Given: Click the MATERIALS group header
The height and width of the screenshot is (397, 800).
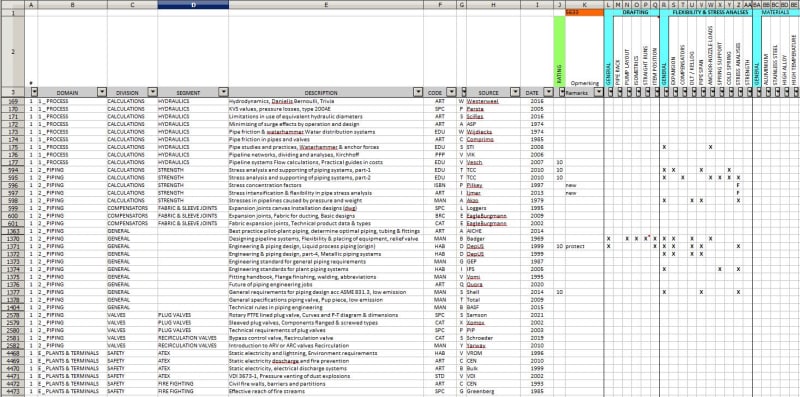Looking at the screenshot, I should 776,12.
